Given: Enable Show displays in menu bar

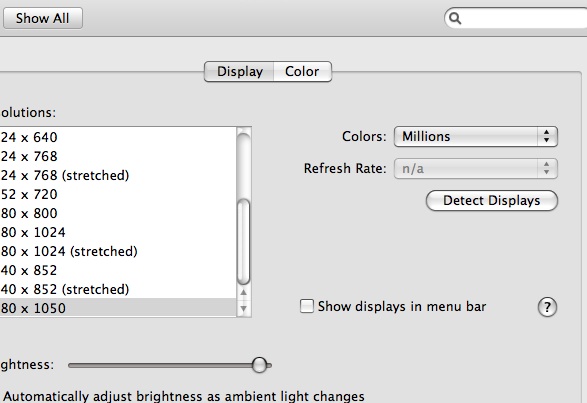Looking at the screenshot, I should tap(307, 306).
